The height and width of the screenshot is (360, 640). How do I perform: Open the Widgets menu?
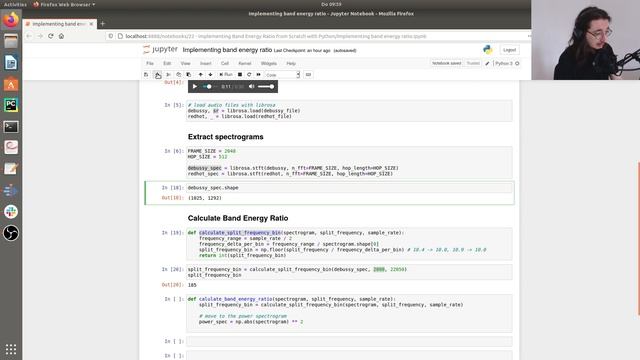pyautogui.click(x=269, y=64)
